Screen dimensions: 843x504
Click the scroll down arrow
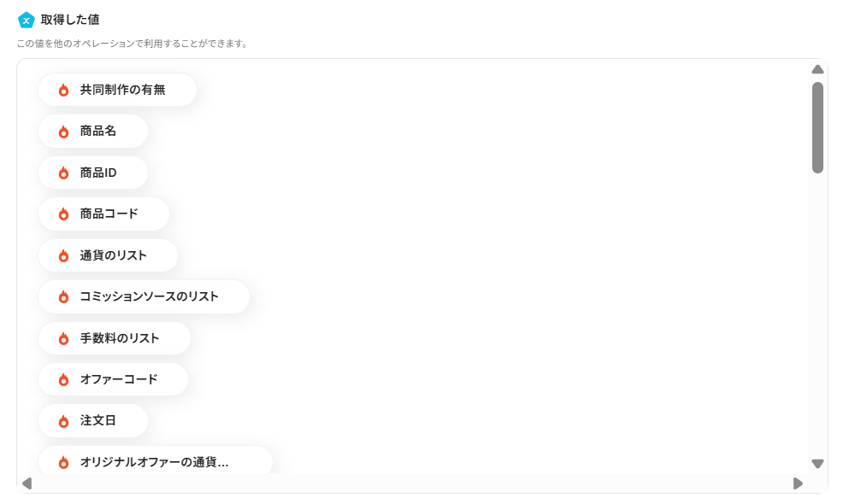tap(817, 463)
